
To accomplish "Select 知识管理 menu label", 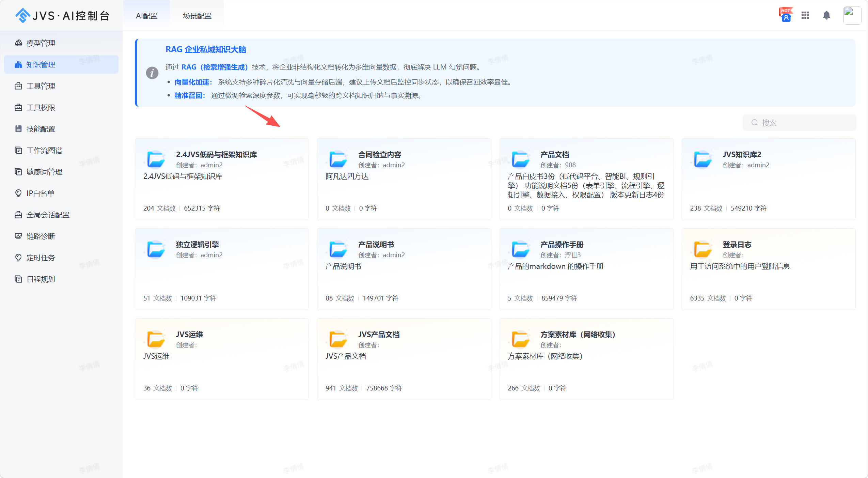I will coord(41,65).
